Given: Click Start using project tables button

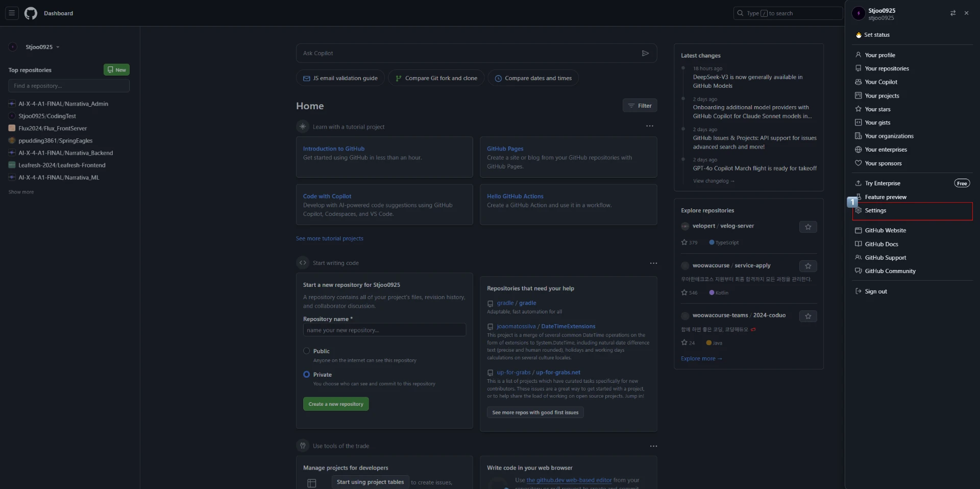Looking at the screenshot, I should pos(370,482).
